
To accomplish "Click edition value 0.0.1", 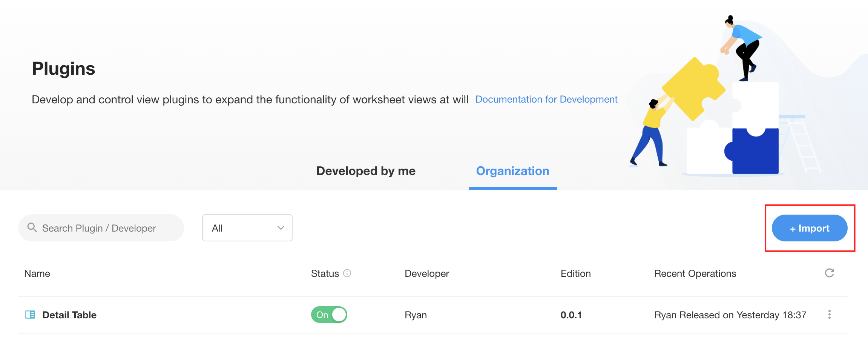I will (x=571, y=315).
